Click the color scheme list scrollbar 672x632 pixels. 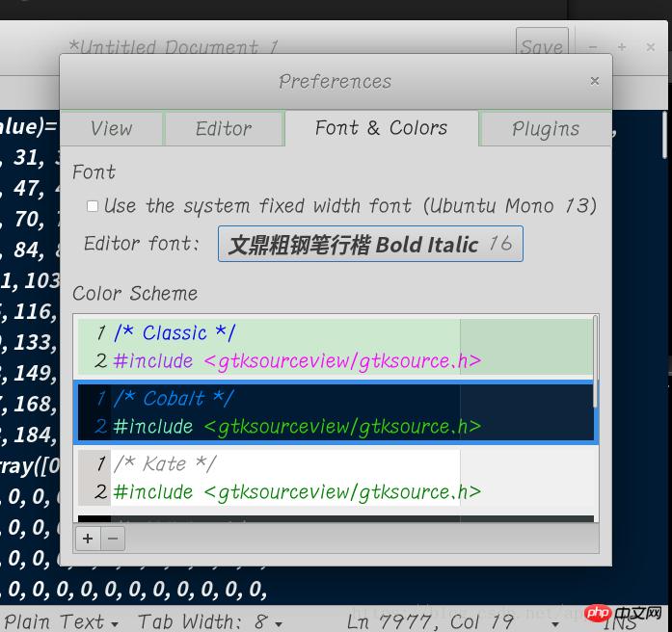coord(596,366)
